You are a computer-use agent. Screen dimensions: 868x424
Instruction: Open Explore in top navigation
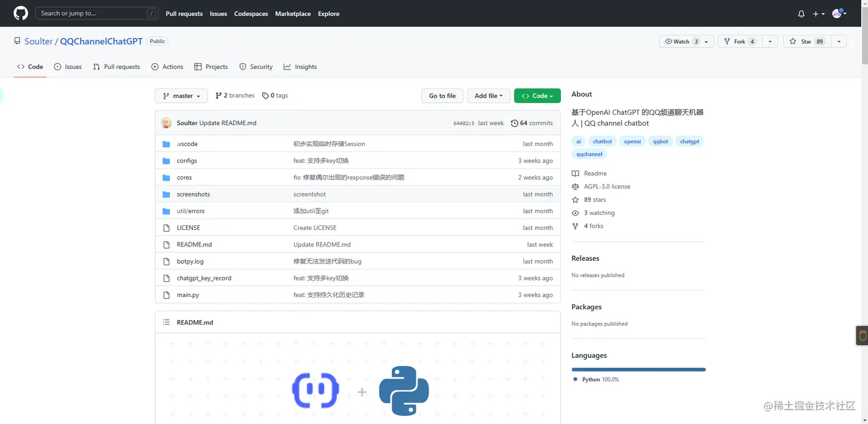[x=328, y=14]
